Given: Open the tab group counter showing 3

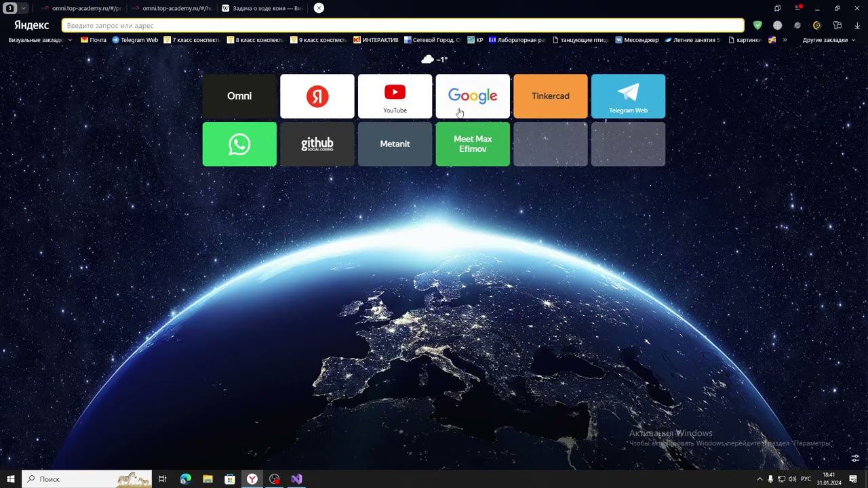Looking at the screenshot, I should 10,8.
